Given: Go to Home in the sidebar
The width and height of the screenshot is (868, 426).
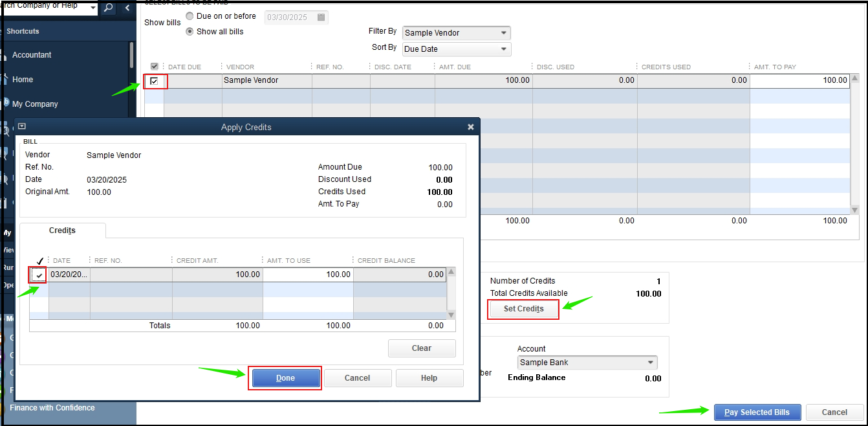Looking at the screenshot, I should tap(23, 80).
